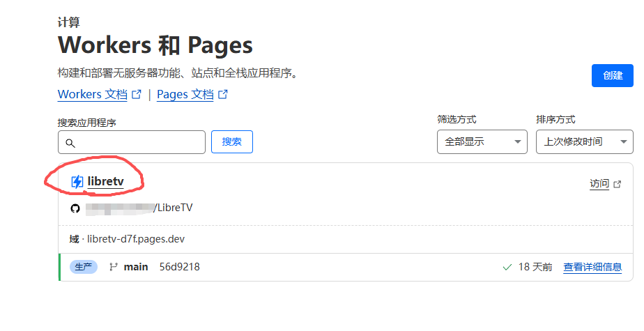644x331 pixels.
Task: Click the GitHub logo beside the LibreTV repository
Action: tap(75, 208)
